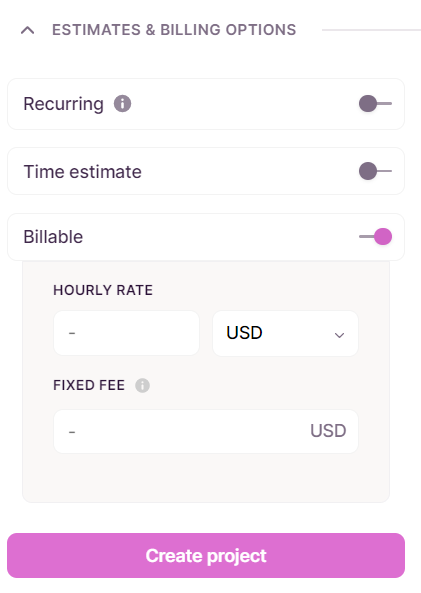Show the Fixed Fee info icon
421x593 pixels.
click(x=143, y=385)
